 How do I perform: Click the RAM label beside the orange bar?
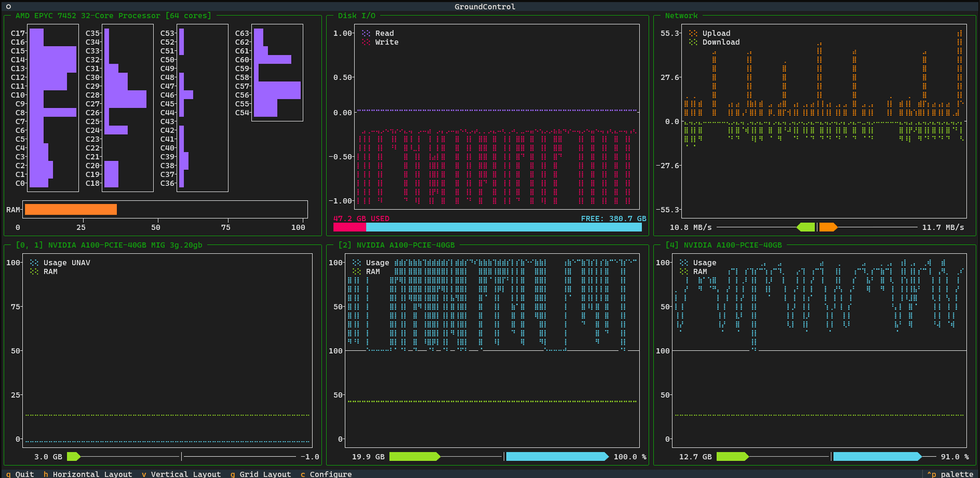tap(13, 210)
